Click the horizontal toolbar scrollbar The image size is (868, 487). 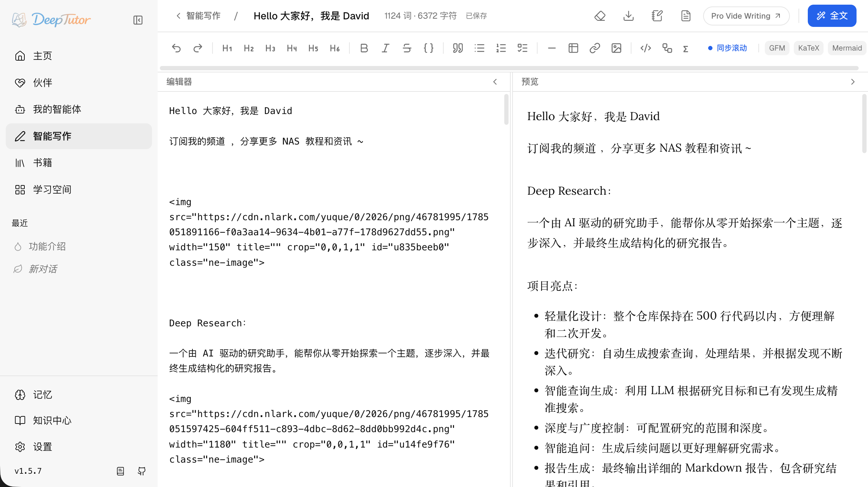509,68
